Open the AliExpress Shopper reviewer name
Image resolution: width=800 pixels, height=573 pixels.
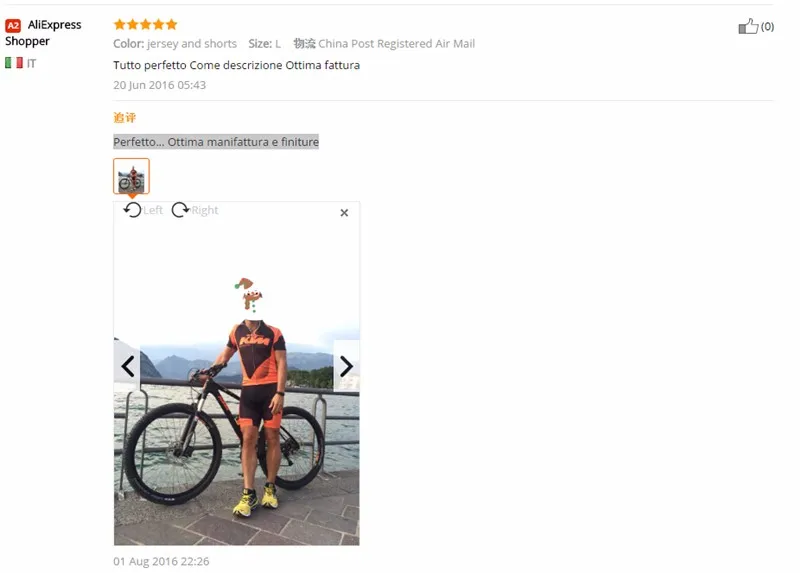pyautogui.click(x=43, y=33)
